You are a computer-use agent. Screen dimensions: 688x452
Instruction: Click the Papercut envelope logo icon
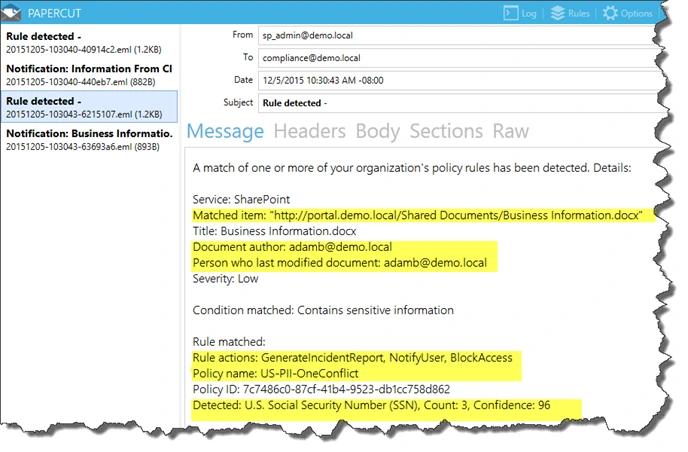point(11,12)
